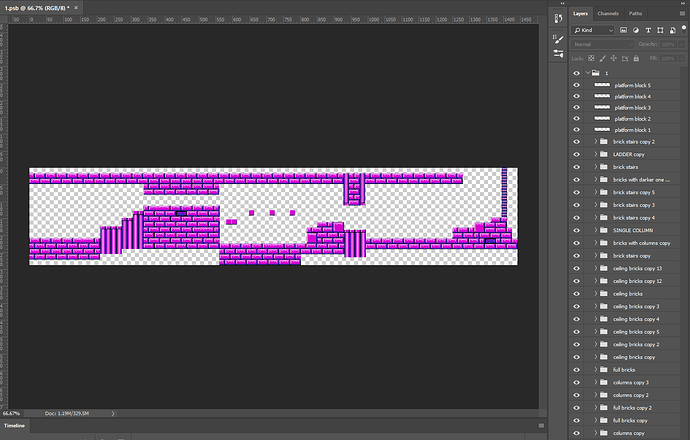Image resolution: width=690 pixels, height=440 pixels.
Task: Collapse the group 1 folder
Action: click(588, 73)
